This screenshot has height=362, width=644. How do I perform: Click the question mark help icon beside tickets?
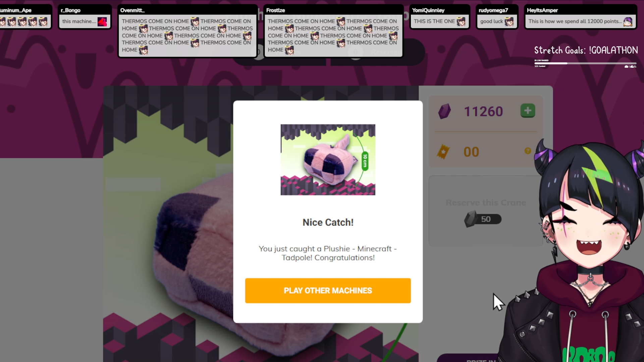point(528,151)
